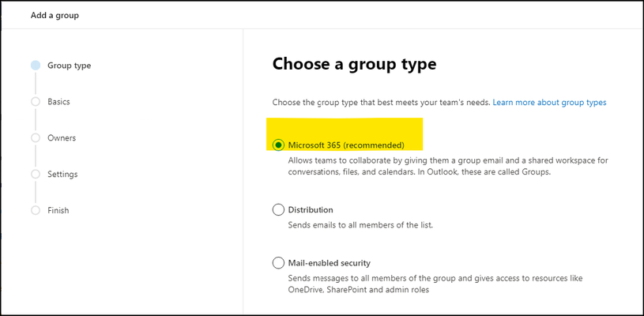Jump to the Owners step label
The image size is (644, 316).
(x=62, y=138)
